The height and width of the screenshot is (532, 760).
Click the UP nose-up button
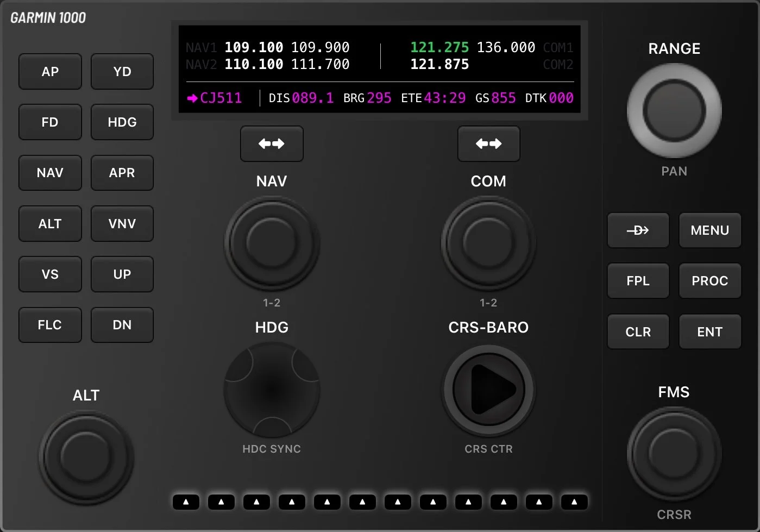click(122, 274)
